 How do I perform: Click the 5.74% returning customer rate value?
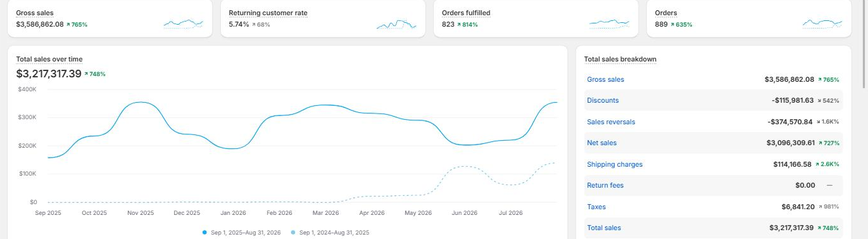coord(239,25)
